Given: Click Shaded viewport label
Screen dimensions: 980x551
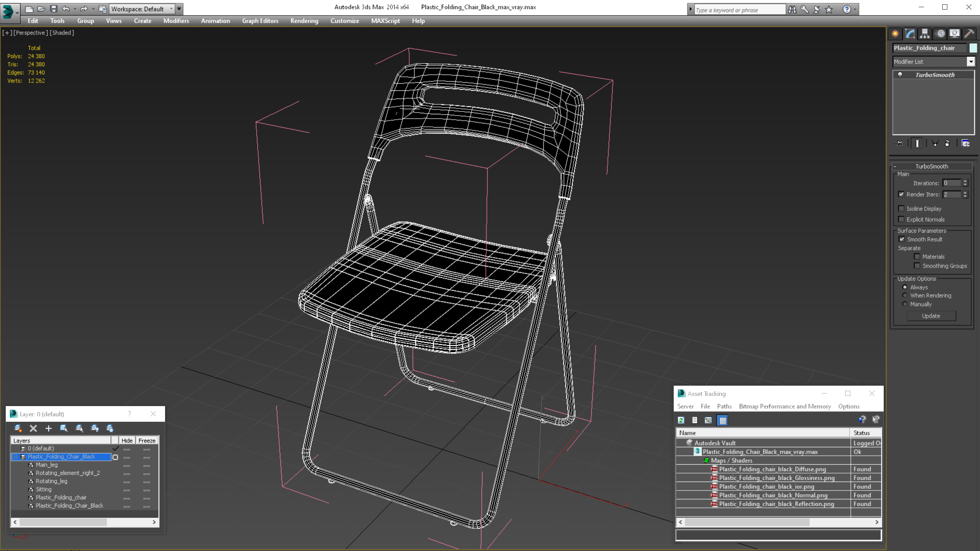Looking at the screenshot, I should pos(62,33).
